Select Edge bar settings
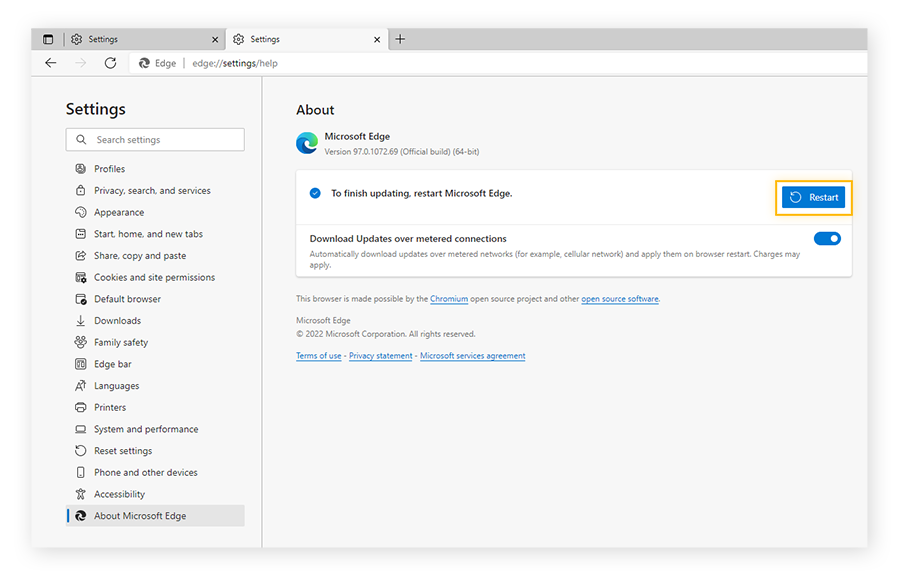 155,364
